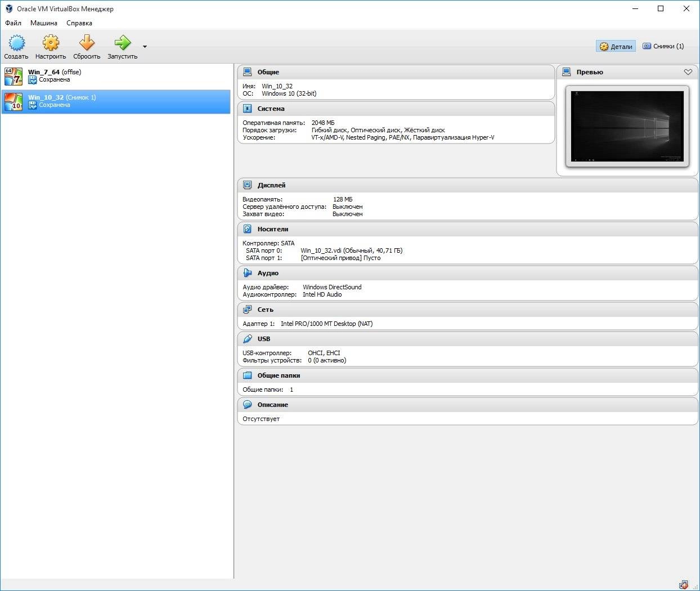Click the Дисплей section screen icon
Screen dimensions: 700x591
[x=247, y=185]
